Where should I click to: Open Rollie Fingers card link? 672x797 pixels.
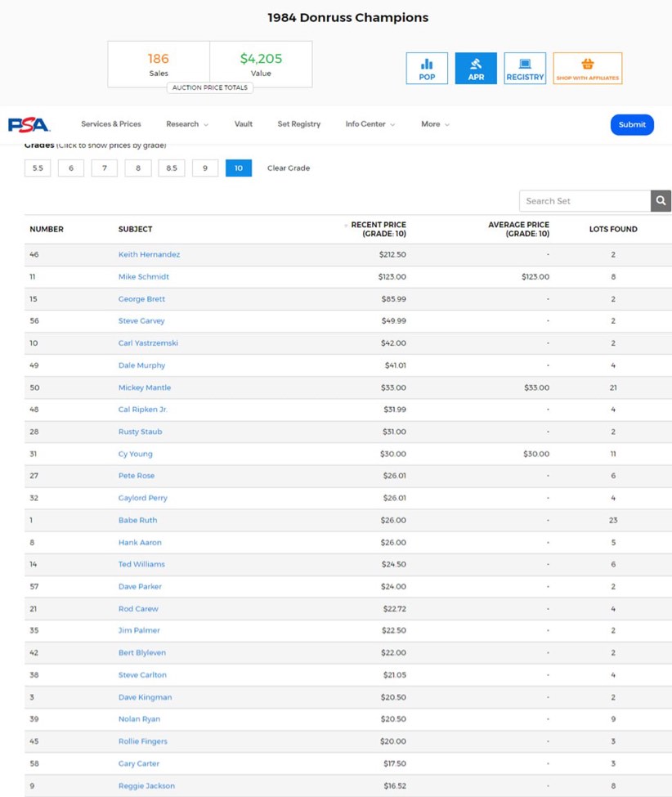(142, 741)
